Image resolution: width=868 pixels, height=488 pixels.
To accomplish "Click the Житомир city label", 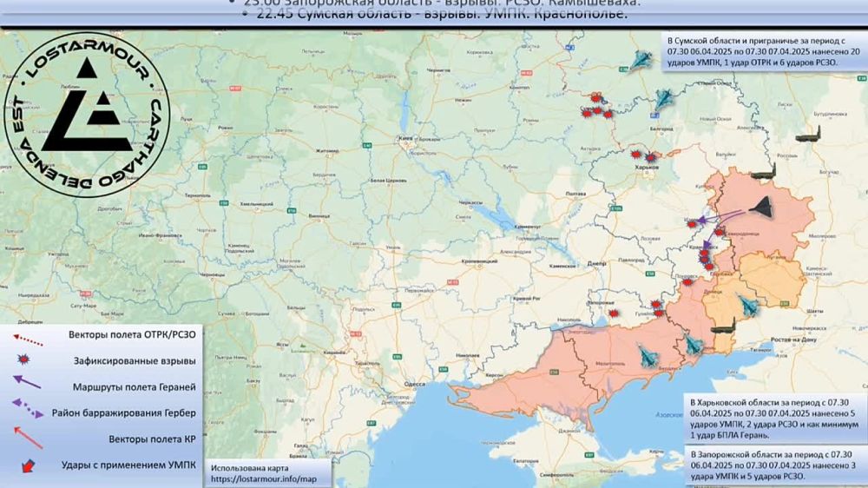I will pyautogui.click(x=326, y=150).
